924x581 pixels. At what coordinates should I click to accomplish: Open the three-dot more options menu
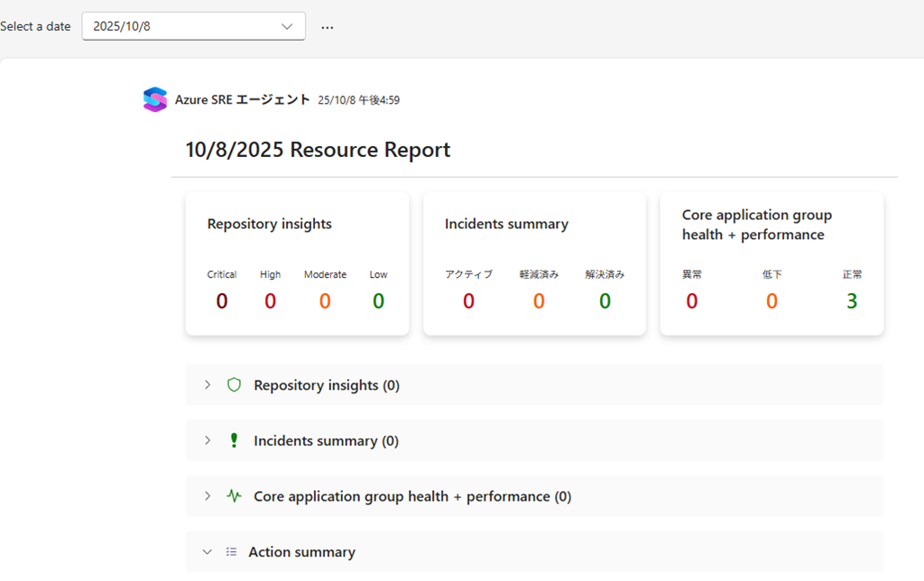tap(328, 27)
